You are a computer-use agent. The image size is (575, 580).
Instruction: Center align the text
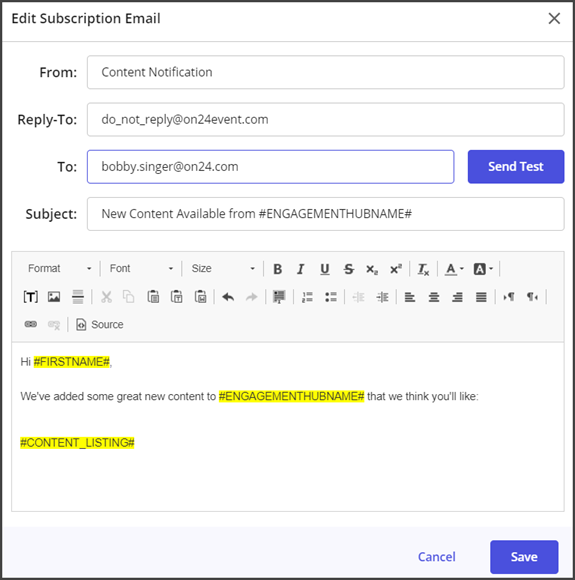(434, 297)
